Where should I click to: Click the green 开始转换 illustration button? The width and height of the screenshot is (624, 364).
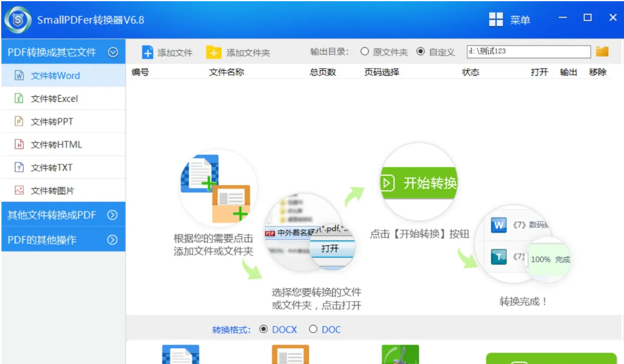418,183
